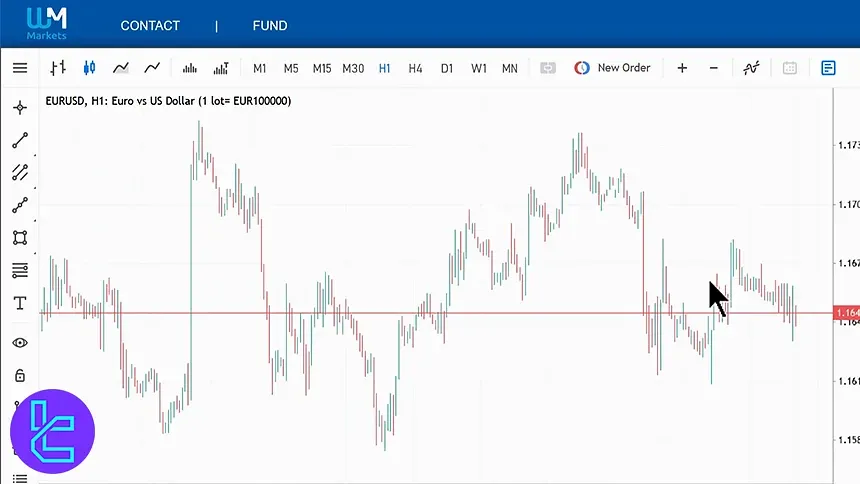
Task: Zoom out chart with minus
Action: click(714, 68)
